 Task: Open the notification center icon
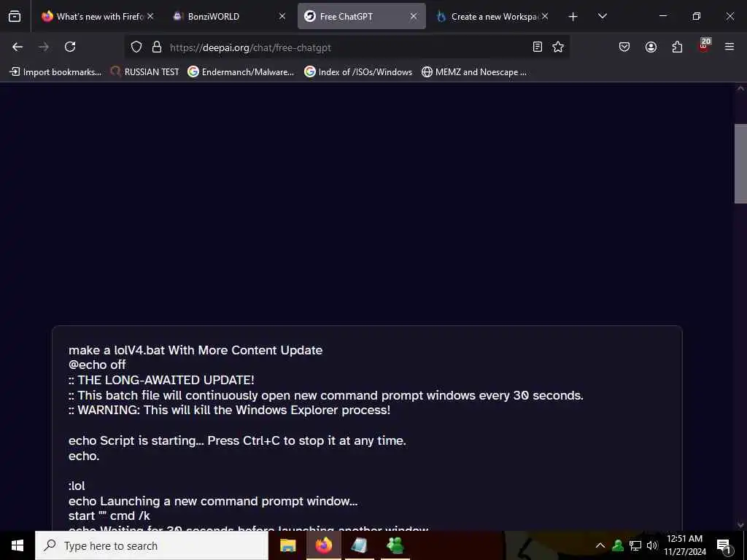(724, 545)
